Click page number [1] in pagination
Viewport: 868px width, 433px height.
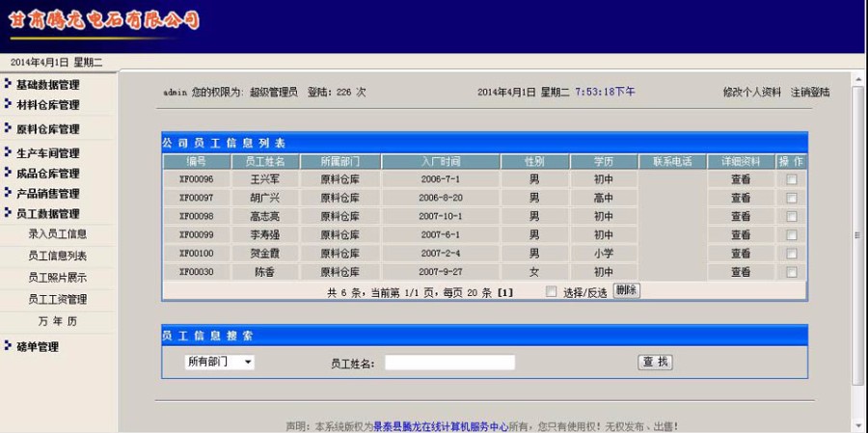click(x=504, y=292)
